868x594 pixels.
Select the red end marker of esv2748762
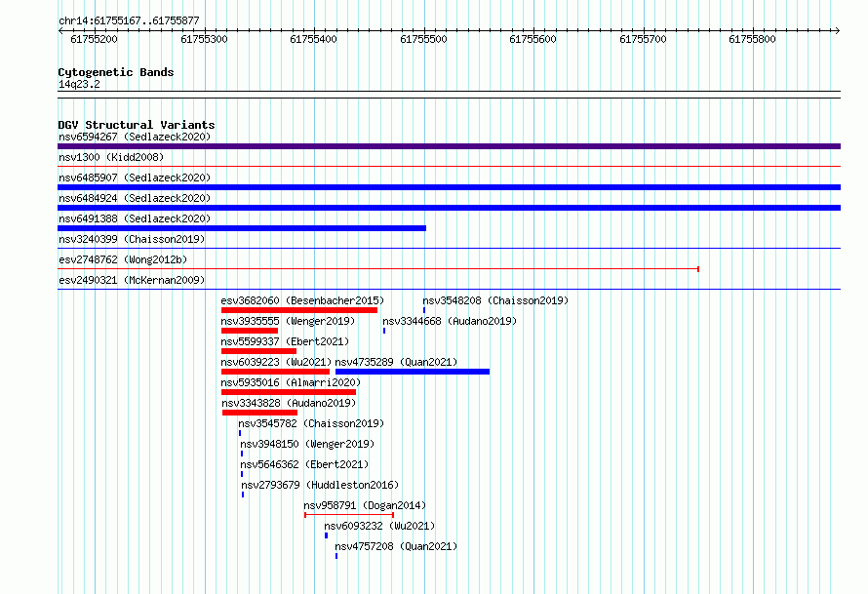(698, 269)
